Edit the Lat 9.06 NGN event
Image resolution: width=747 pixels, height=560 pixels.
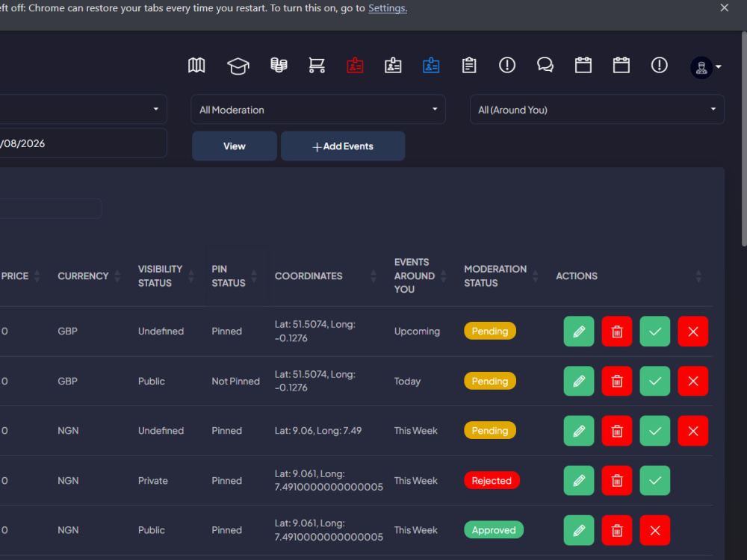tap(579, 431)
